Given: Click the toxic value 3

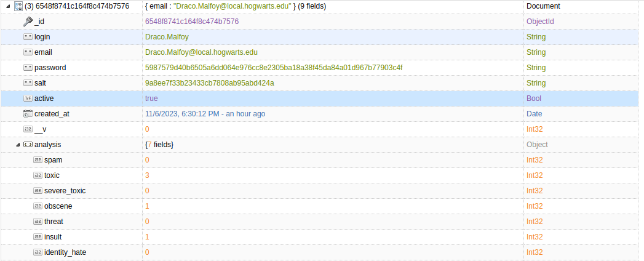Looking at the screenshot, I should click(147, 175).
